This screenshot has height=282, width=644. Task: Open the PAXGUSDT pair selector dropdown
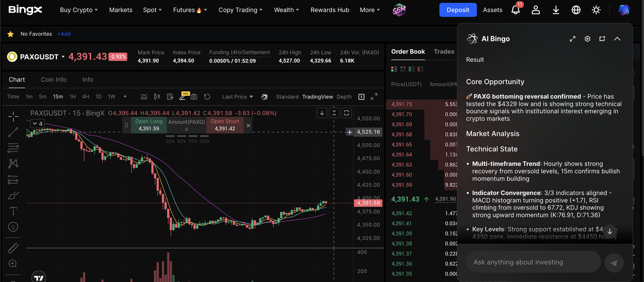coord(63,57)
